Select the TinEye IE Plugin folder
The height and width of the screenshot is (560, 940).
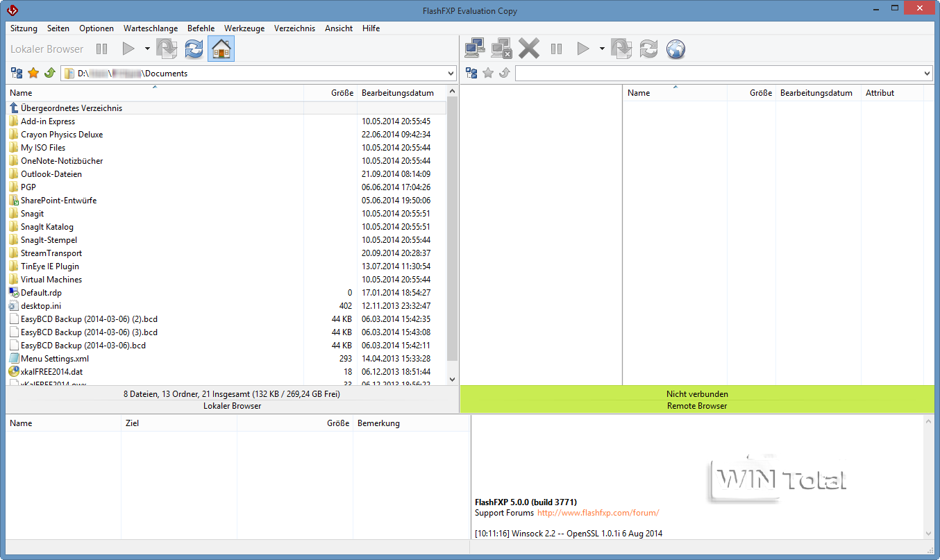[x=226, y=266]
